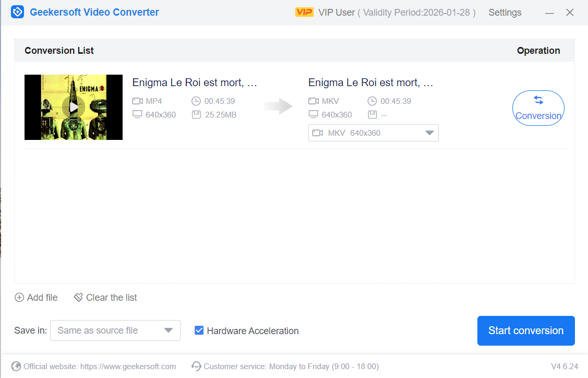Click Start conversion
Screen dimensions: 588x378
[x=526, y=330]
